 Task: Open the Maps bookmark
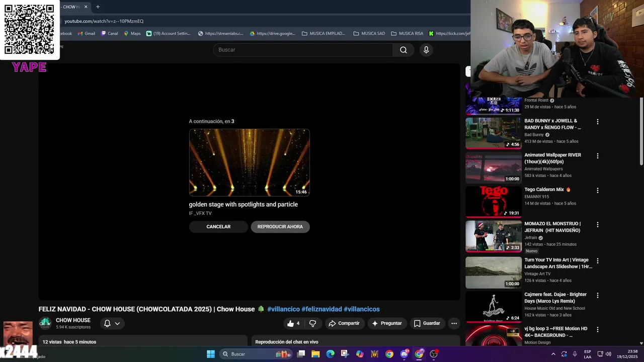[132, 34]
